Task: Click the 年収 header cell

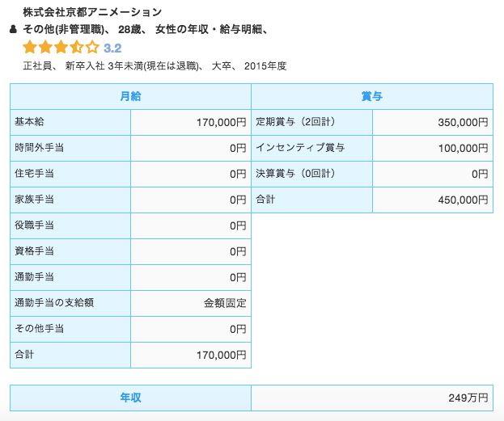Action: point(130,398)
